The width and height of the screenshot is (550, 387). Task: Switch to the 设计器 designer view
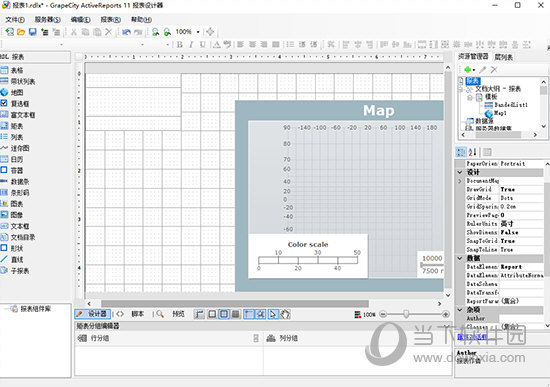(93, 314)
